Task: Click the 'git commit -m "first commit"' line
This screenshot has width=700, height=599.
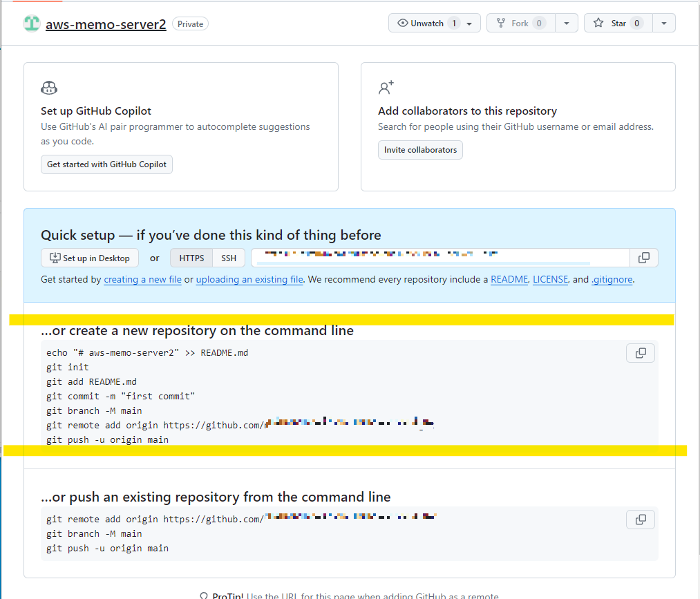Action: tap(120, 397)
